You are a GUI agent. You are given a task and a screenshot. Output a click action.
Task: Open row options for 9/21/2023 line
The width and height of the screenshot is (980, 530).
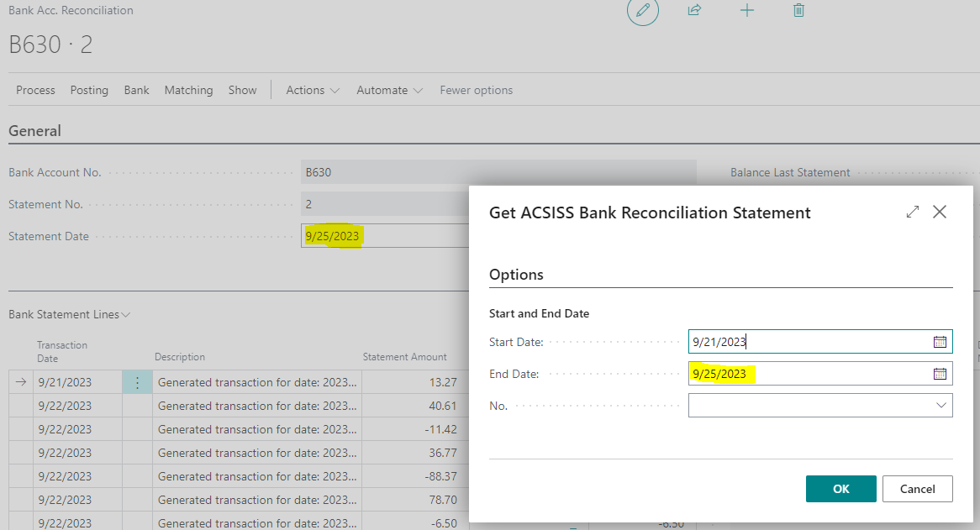click(138, 382)
